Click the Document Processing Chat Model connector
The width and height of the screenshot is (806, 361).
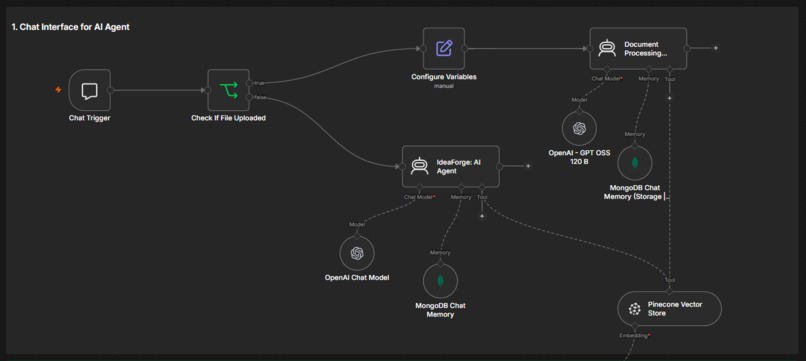tap(607, 69)
